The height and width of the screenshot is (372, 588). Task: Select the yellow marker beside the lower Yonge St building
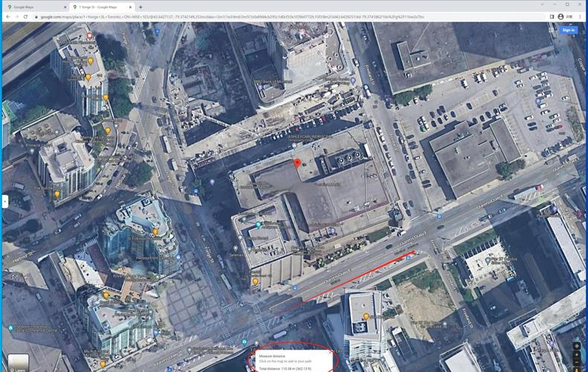point(256,280)
